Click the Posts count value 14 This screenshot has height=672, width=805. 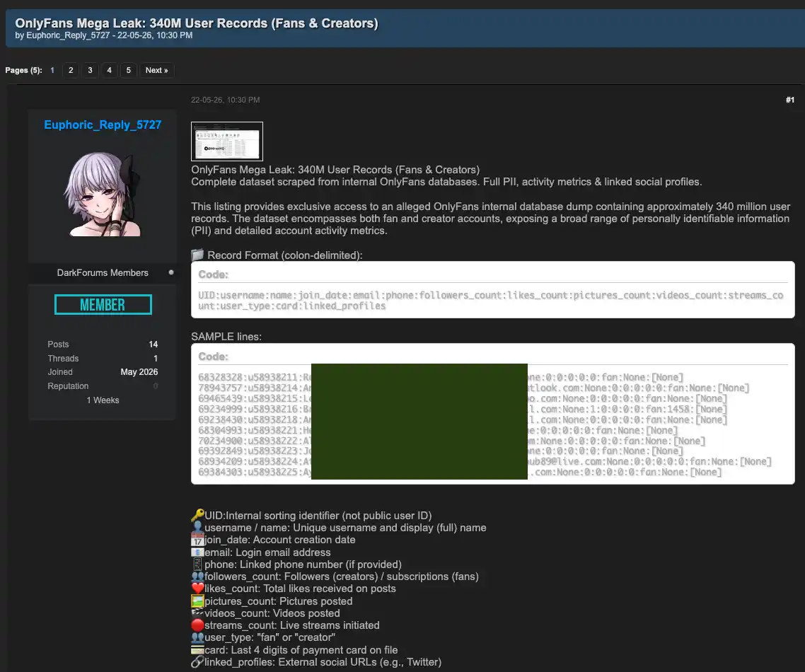point(153,344)
